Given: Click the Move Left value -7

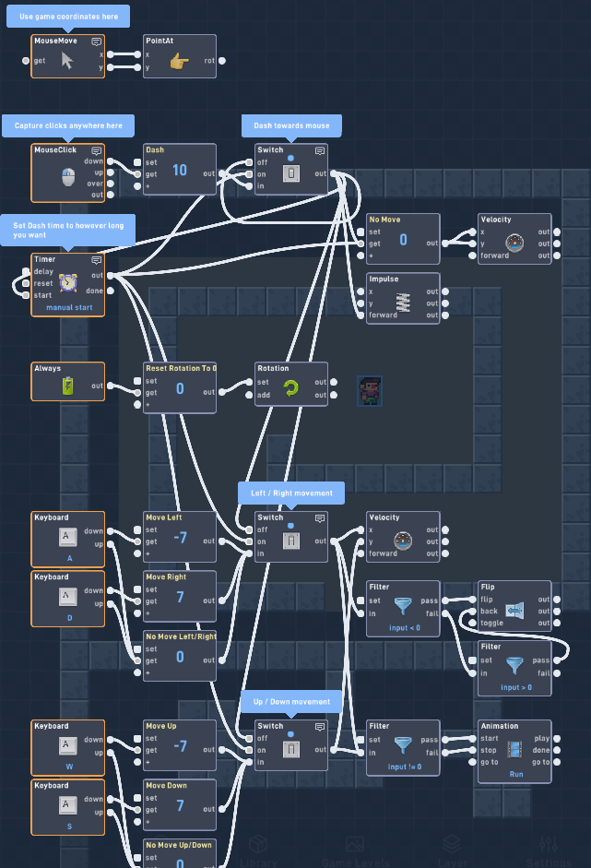Looking at the screenshot, I should [x=180, y=538].
